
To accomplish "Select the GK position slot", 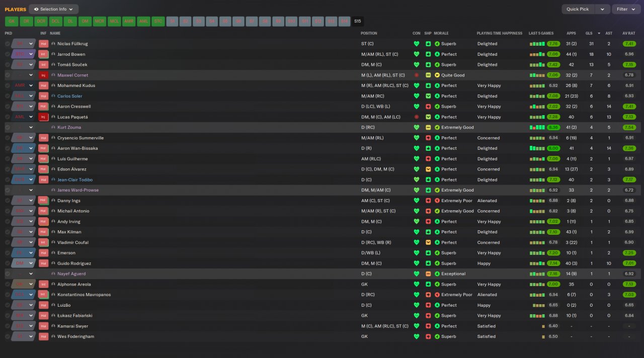I will (12, 22).
